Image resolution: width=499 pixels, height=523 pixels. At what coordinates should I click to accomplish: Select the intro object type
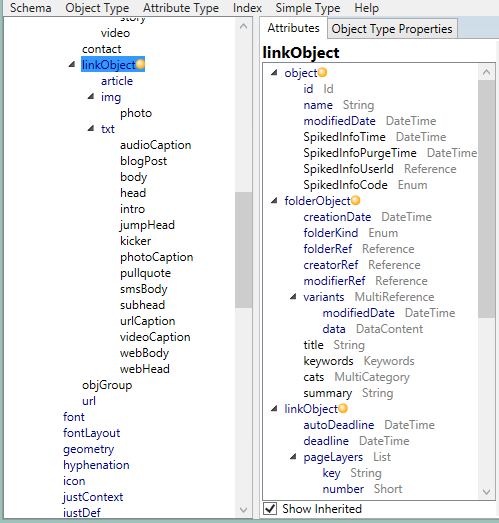132,209
